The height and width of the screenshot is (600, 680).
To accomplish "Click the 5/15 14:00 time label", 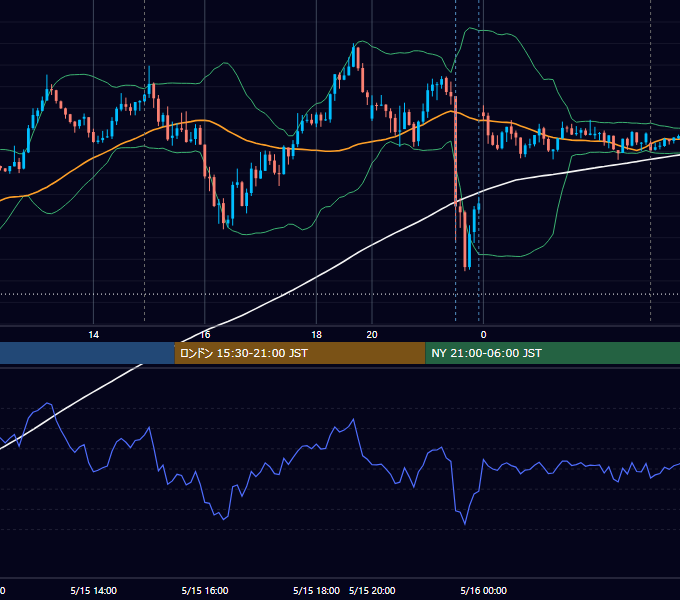I will pyautogui.click(x=94, y=590).
